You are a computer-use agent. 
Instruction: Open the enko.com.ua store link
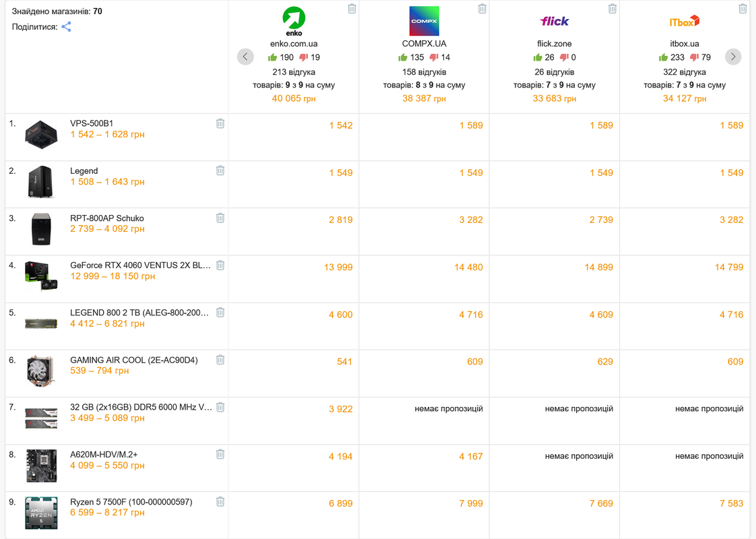294,44
